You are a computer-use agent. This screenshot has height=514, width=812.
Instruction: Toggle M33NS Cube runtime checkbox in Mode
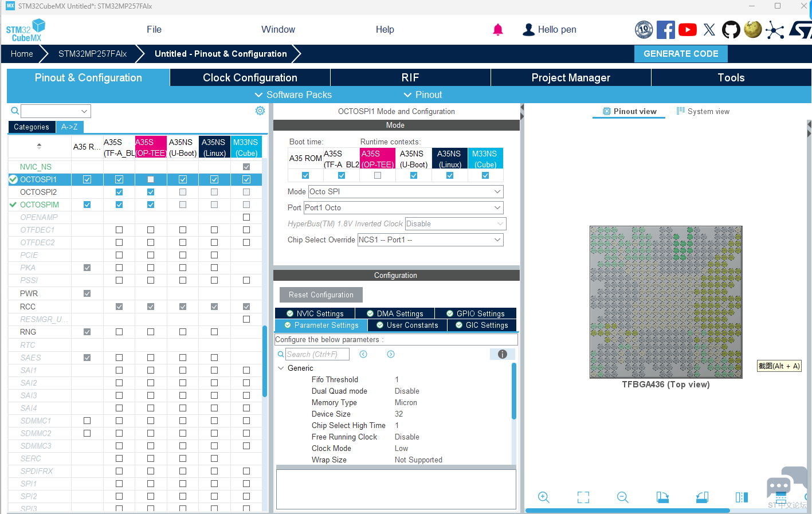(x=485, y=175)
